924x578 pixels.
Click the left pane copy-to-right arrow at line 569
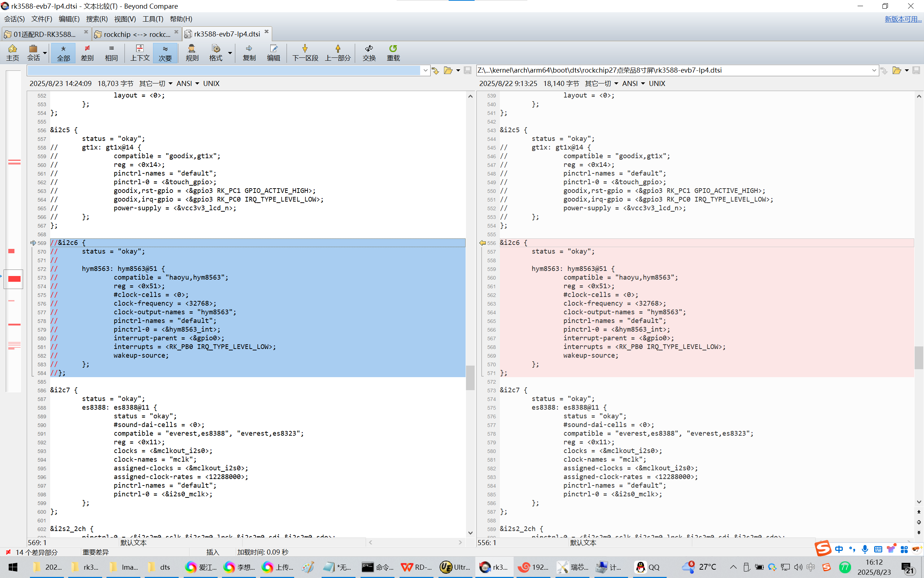tap(33, 243)
